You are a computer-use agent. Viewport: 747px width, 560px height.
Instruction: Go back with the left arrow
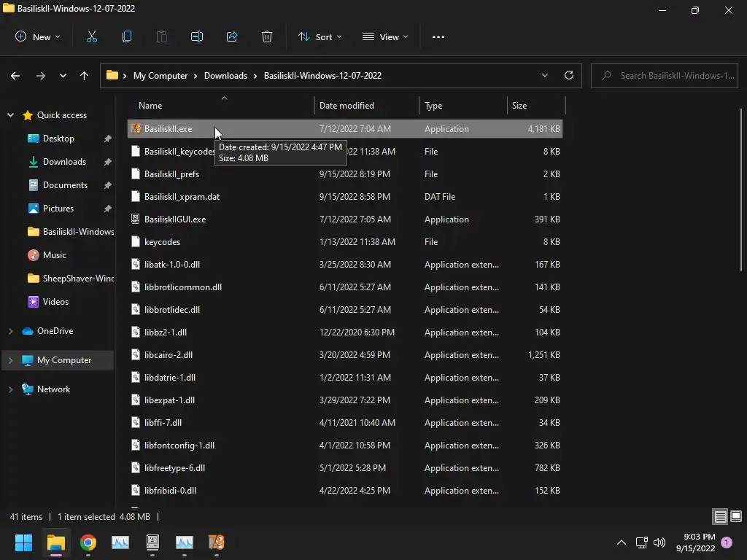15,76
